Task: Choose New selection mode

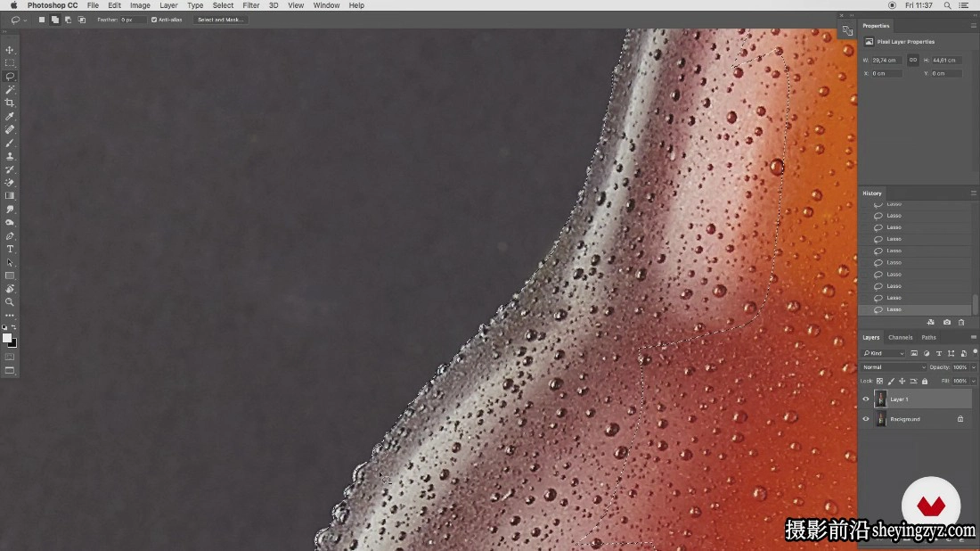Action: click(x=42, y=20)
